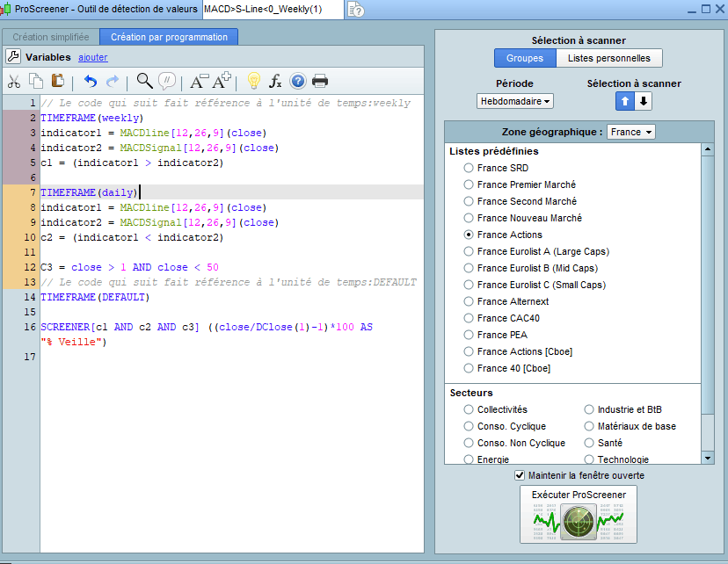Viewport: 728px width, 564px height.
Task: Expand the Zone géographique France dropdown
Action: (631, 132)
